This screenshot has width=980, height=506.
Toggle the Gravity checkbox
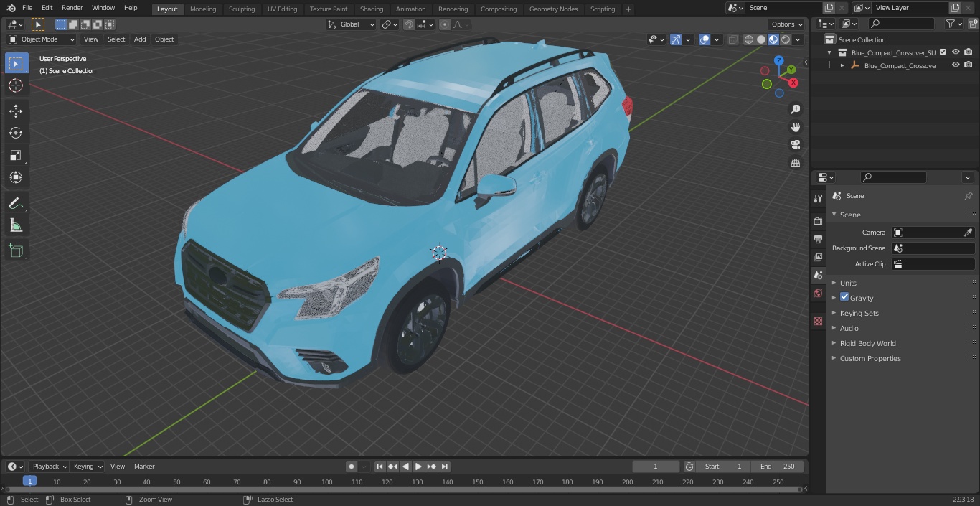tap(844, 297)
